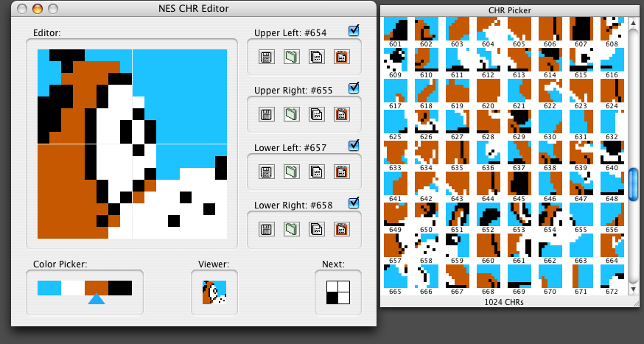Pick CHR tile 608 in the picker
The image size is (644, 344).
612,29
